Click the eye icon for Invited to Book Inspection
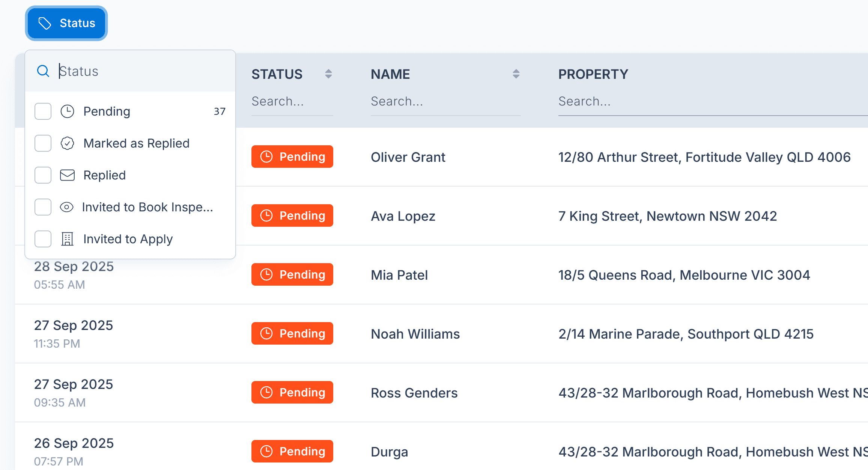The image size is (868, 470). (67, 207)
